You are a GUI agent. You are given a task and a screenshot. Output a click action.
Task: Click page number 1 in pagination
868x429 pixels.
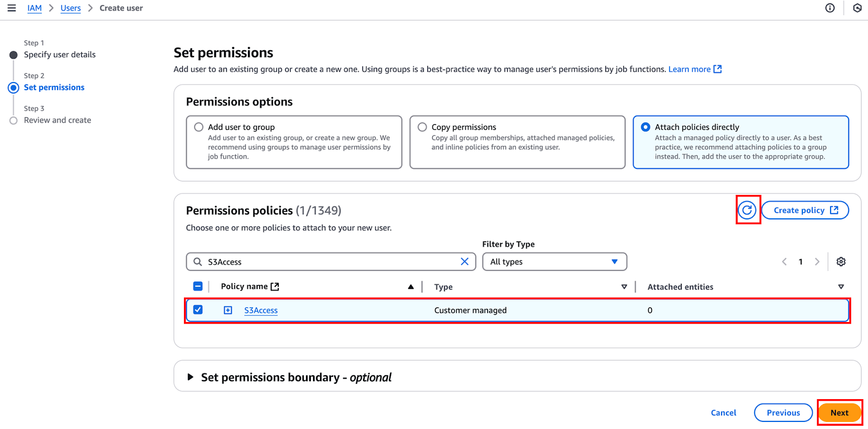(801, 262)
